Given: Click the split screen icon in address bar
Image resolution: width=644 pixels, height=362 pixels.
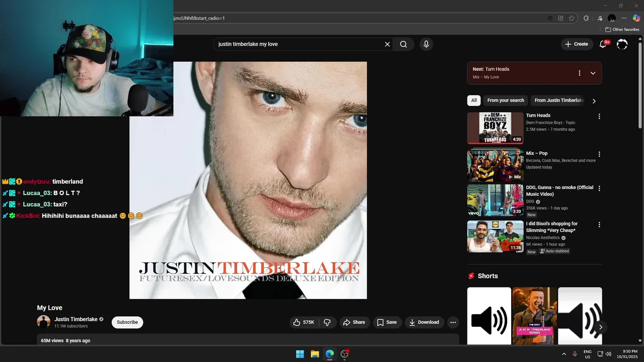Looking at the screenshot, I should pos(560,18).
